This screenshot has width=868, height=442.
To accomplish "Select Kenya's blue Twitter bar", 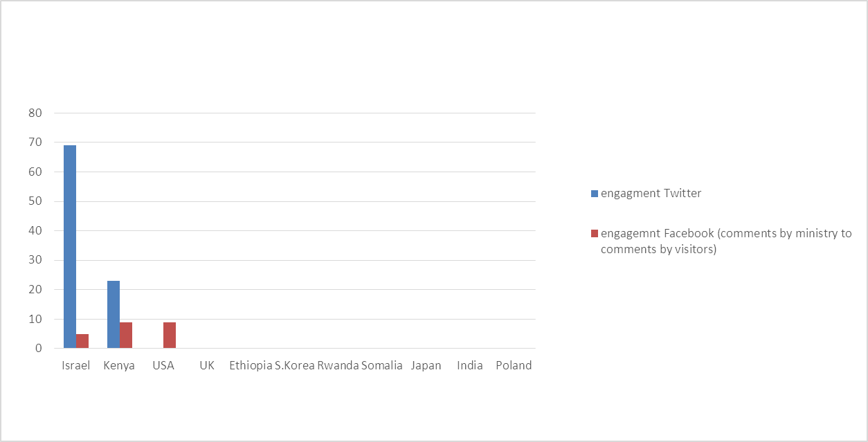I will coord(114,314).
